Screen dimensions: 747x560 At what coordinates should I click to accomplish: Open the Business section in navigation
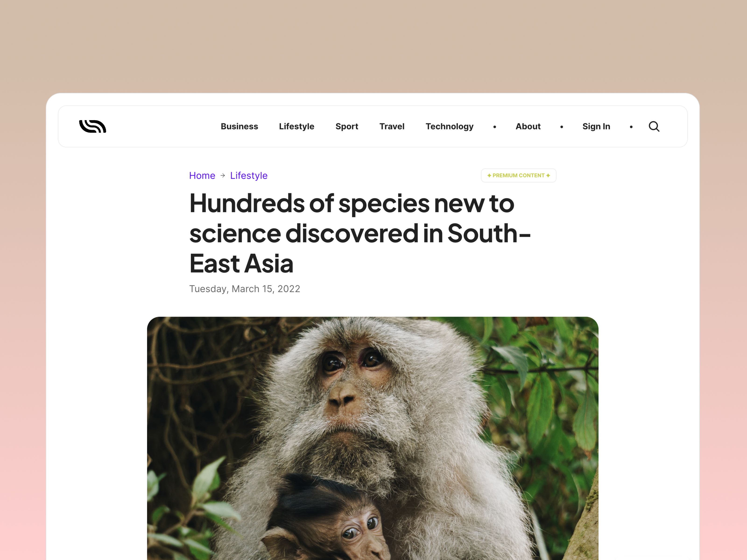(x=240, y=126)
